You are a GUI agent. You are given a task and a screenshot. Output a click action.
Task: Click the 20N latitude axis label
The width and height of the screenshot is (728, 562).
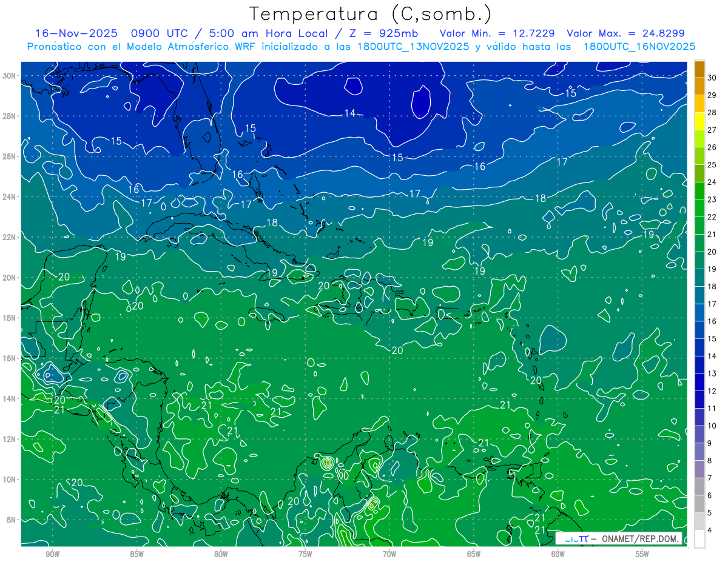tap(9, 278)
